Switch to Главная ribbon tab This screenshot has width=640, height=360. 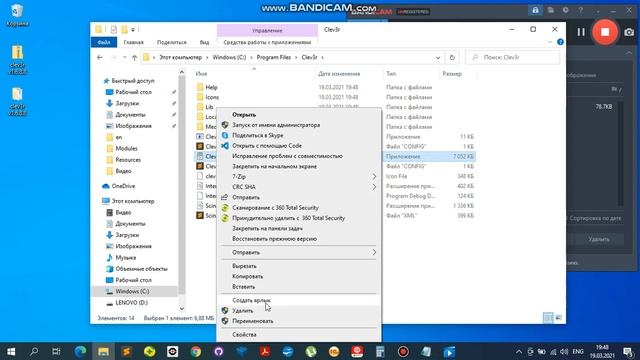133,42
